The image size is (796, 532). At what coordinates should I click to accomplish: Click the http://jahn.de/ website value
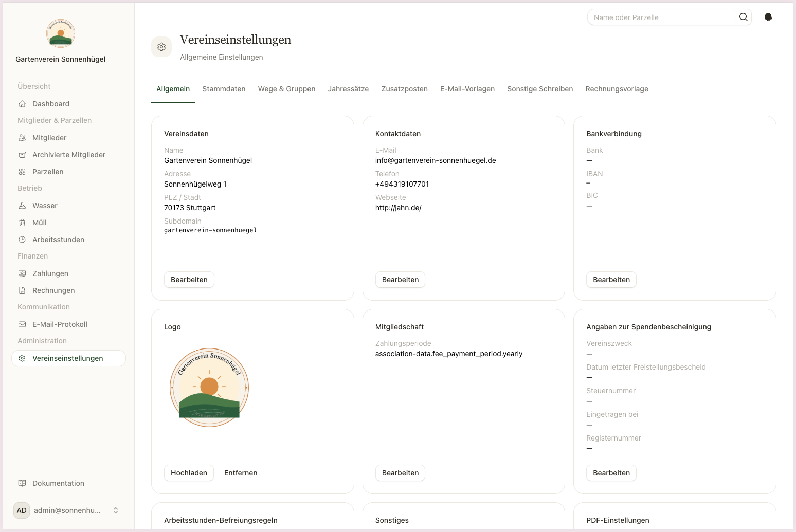pyautogui.click(x=399, y=208)
